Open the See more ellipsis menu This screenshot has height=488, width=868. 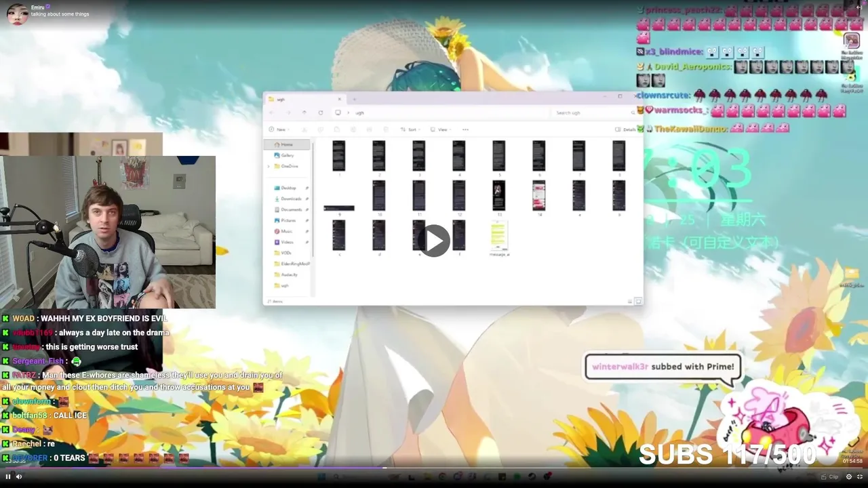coord(465,129)
